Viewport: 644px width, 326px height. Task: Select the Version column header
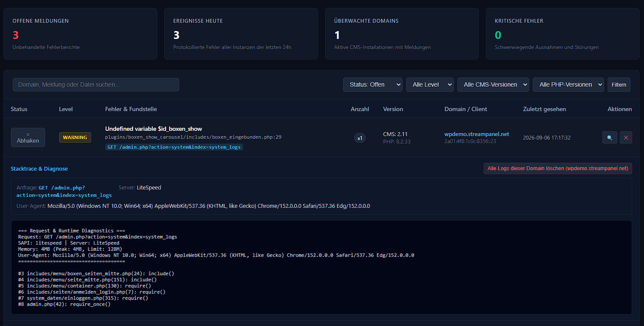pyautogui.click(x=393, y=109)
